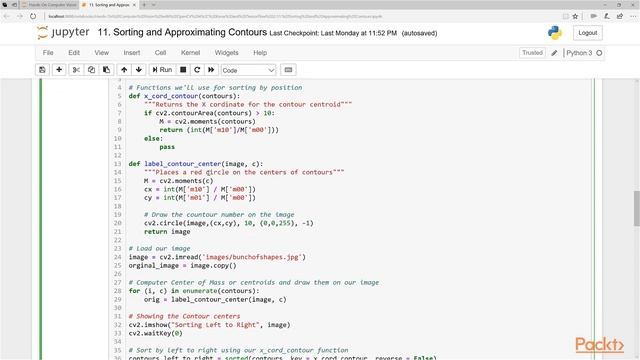Open the Cell menu
Image resolution: width=640 pixels, height=360 pixels.
click(160, 53)
